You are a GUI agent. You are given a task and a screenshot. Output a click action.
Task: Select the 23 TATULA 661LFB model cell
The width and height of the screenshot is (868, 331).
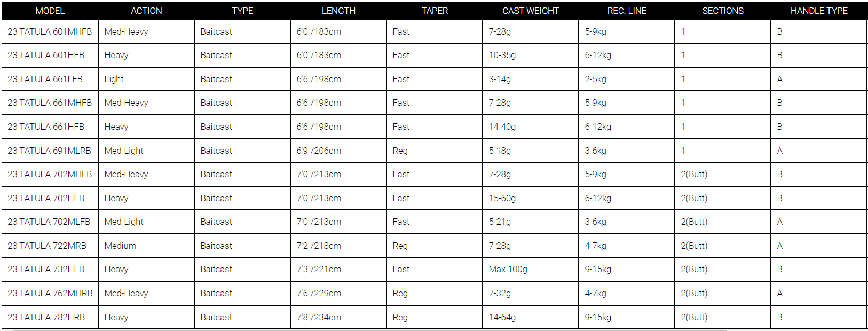point(50,80)
